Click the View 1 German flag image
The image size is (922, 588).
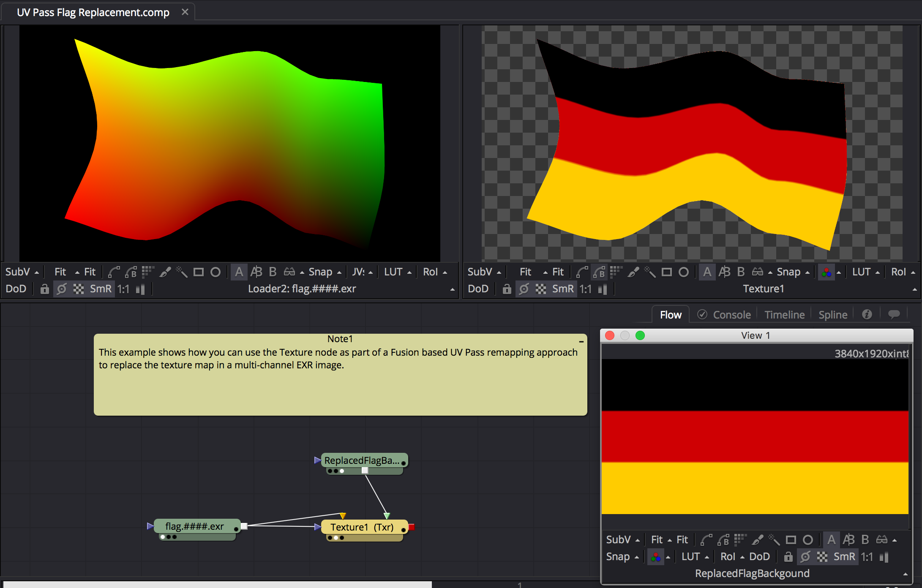tap(755, 436)
